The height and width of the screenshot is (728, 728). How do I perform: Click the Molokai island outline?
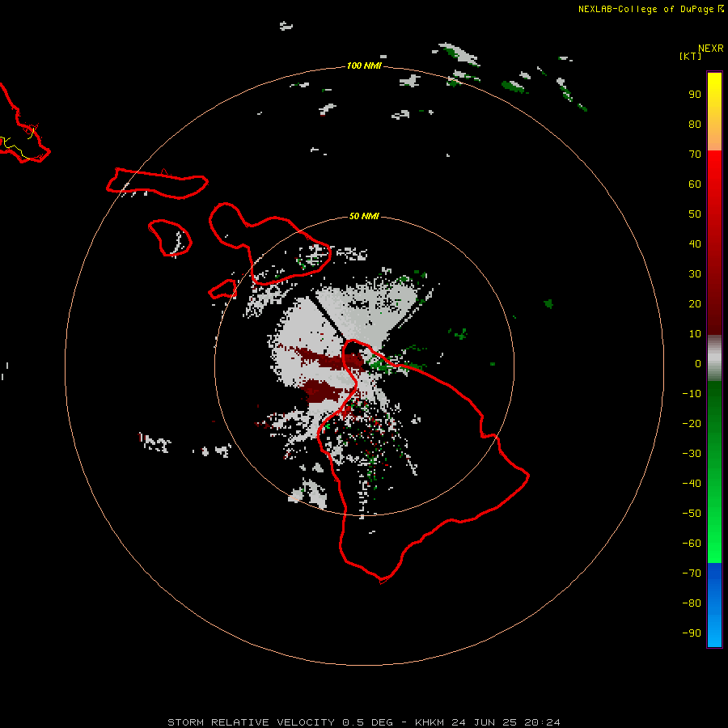click(157, 184)
